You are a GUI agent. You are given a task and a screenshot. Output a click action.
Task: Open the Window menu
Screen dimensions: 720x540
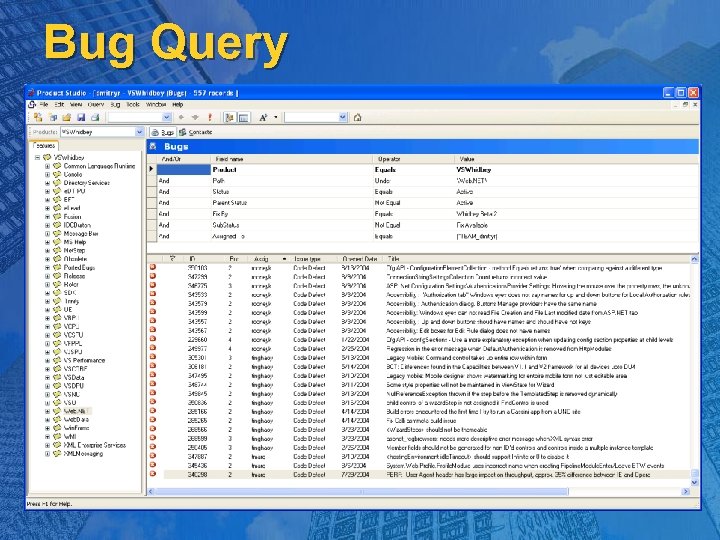156,105
